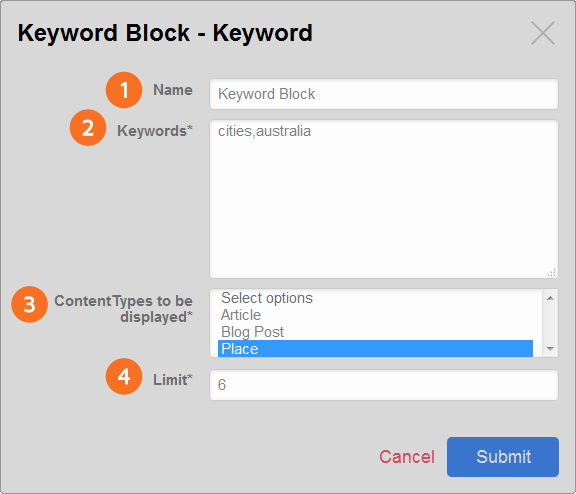This screenshot has width=576, height=494.
Task: Click the 'Limit*' field label
Action: pos(173,380)
